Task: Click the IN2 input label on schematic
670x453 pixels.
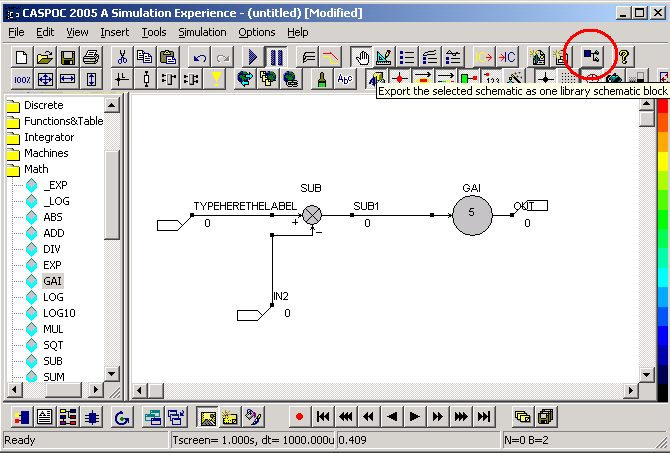Action: pos(281,296)
